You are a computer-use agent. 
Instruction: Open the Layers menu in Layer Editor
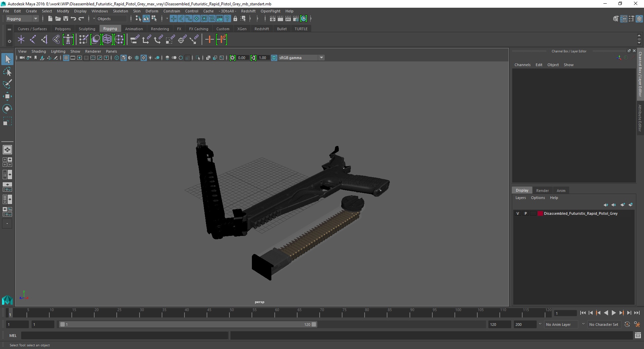521,198
